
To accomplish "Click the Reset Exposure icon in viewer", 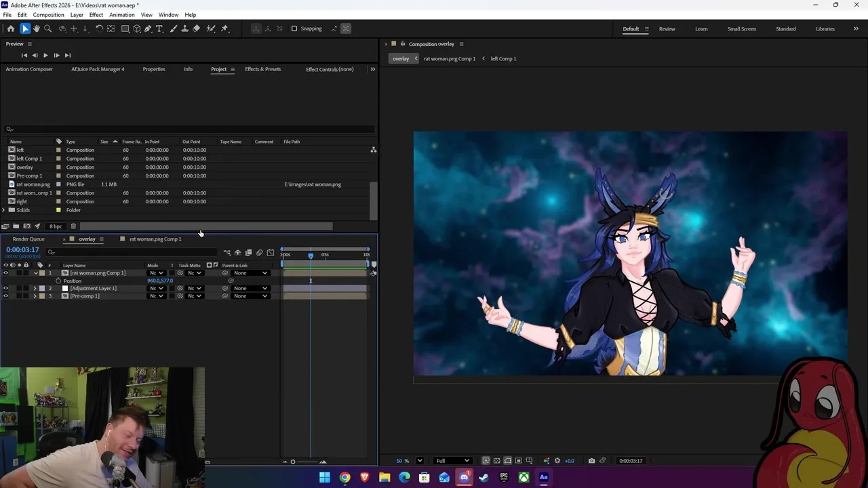I will click(557, 461).
